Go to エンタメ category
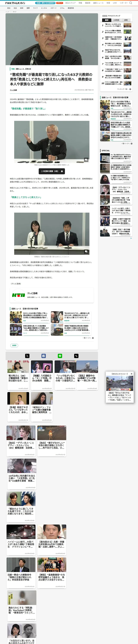The width and height of the screenshot is (138, 644). click(x=44, y=8)
